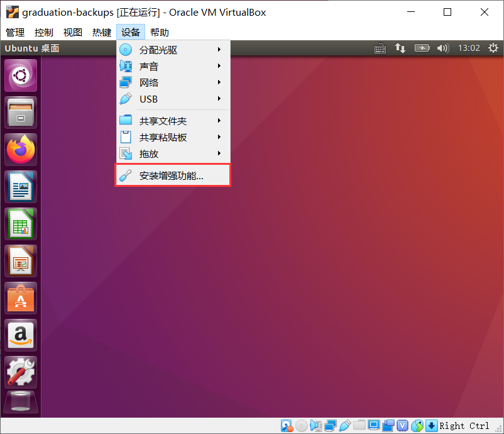Open Ubuntu Software store icon

(x=21, y=298)
